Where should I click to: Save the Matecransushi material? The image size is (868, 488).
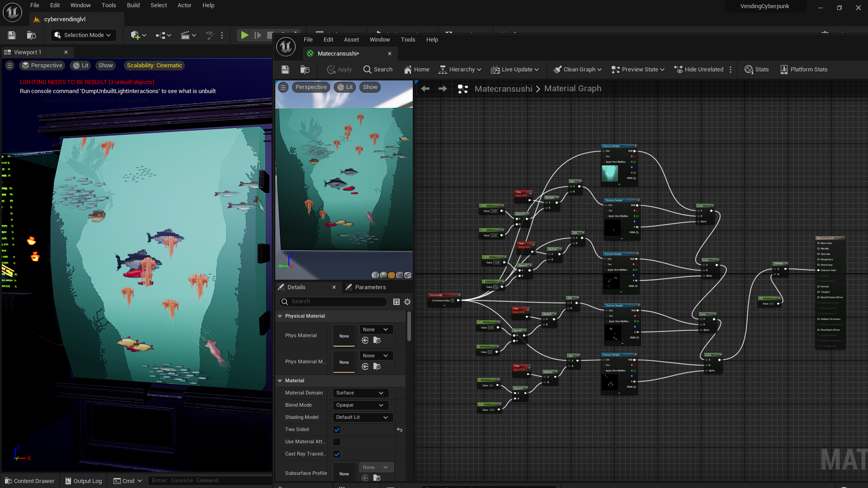[285, 70]
